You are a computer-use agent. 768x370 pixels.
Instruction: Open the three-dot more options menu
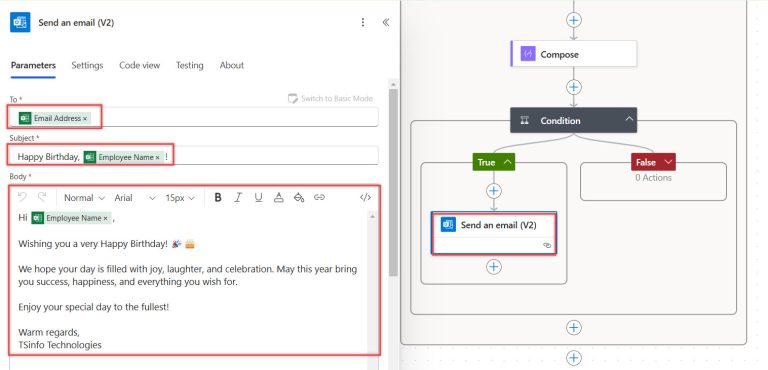point(362,22)
